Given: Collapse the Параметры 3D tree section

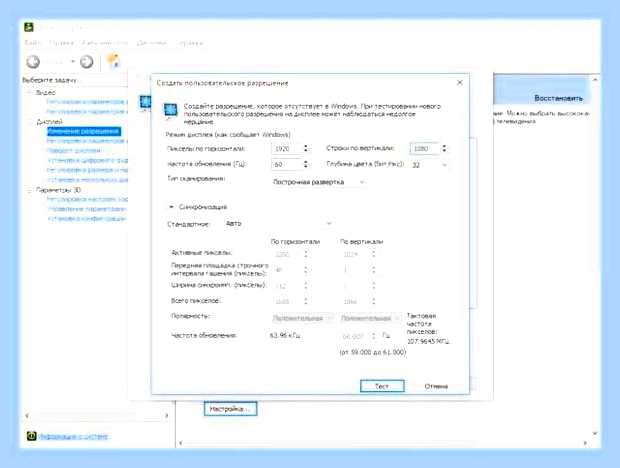Looking at the screenshot, I should pyautogui.click(x=30, y=190).
